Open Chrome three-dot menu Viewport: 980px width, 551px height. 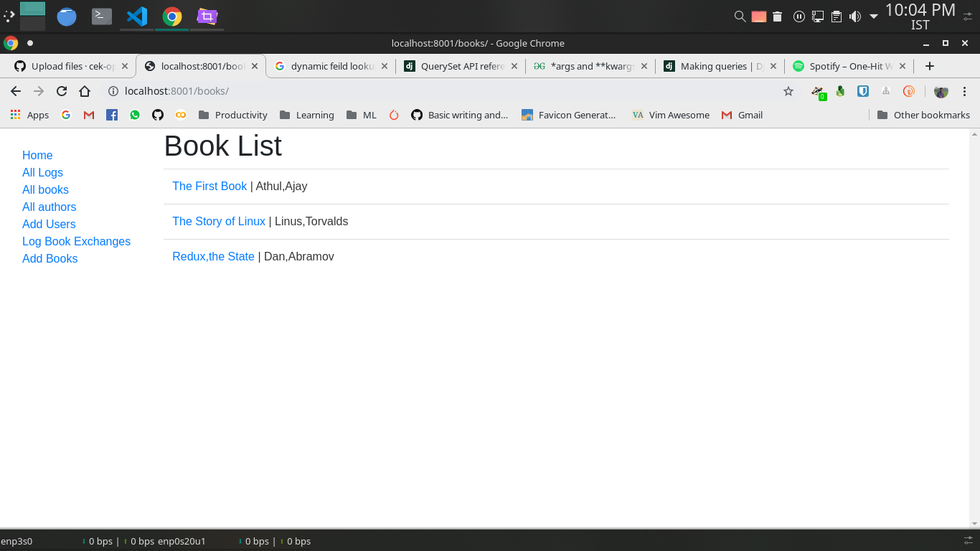pos(965,91)
